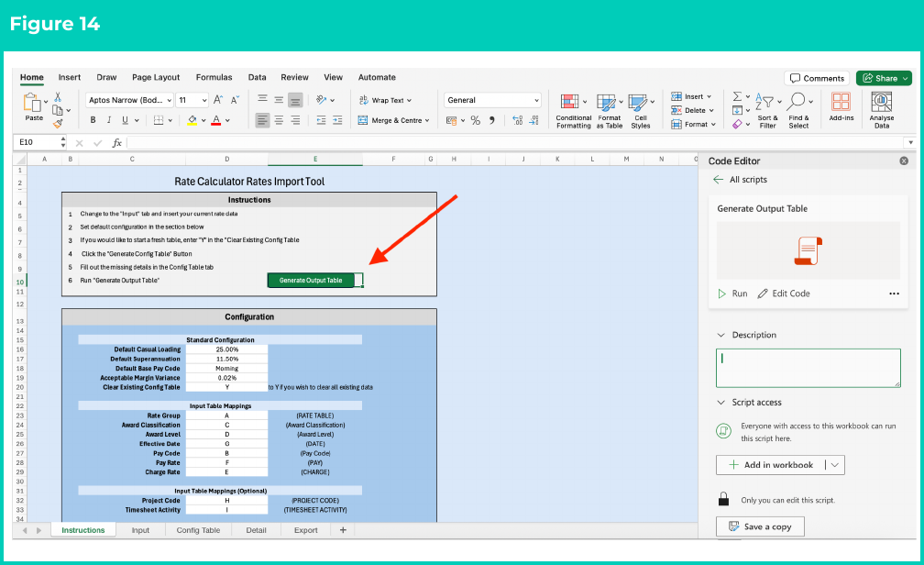Image resolution: width=924 pixels, height=565 pixels.
Task: Click the increase decimal icon
Action: [x=517, y=120]
